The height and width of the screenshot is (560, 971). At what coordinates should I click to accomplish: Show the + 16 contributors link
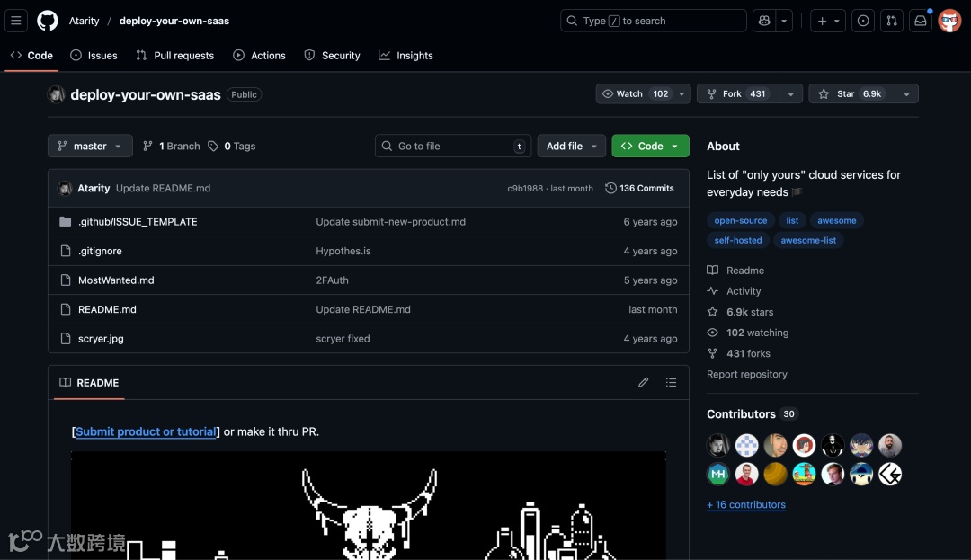point(745,504)
